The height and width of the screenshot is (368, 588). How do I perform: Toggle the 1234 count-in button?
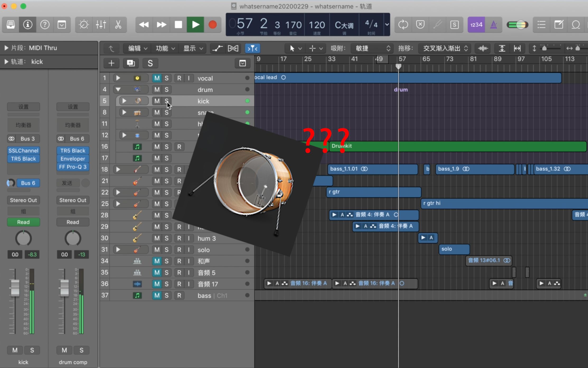(x=476, y=25)
